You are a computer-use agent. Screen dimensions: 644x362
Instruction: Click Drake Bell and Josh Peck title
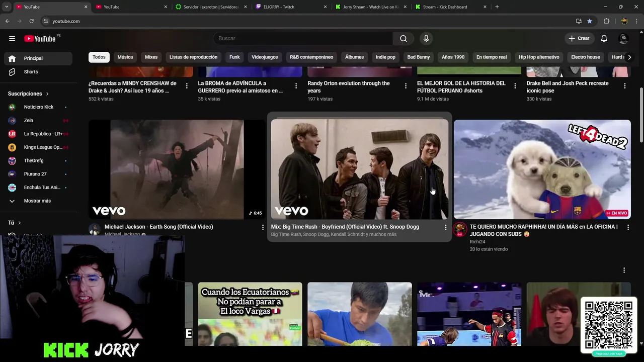(x=568, y=87)
